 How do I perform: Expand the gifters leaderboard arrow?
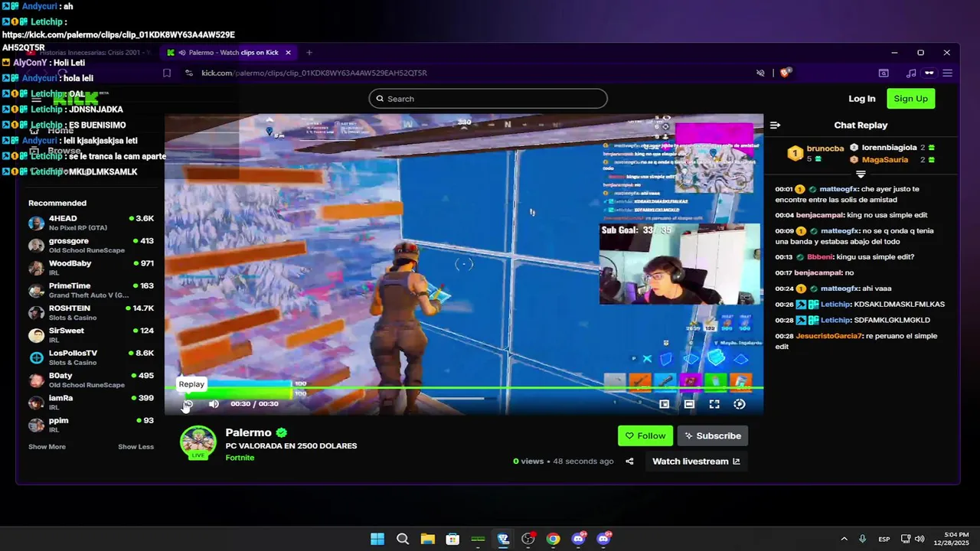coord(861,174)
